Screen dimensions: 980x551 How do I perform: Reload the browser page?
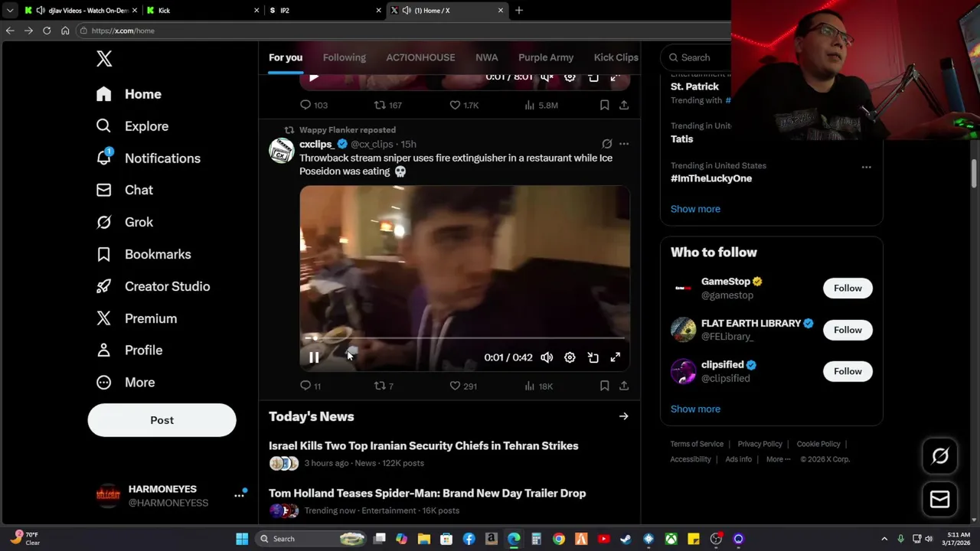pyautogui.click(x=47, y=31)
